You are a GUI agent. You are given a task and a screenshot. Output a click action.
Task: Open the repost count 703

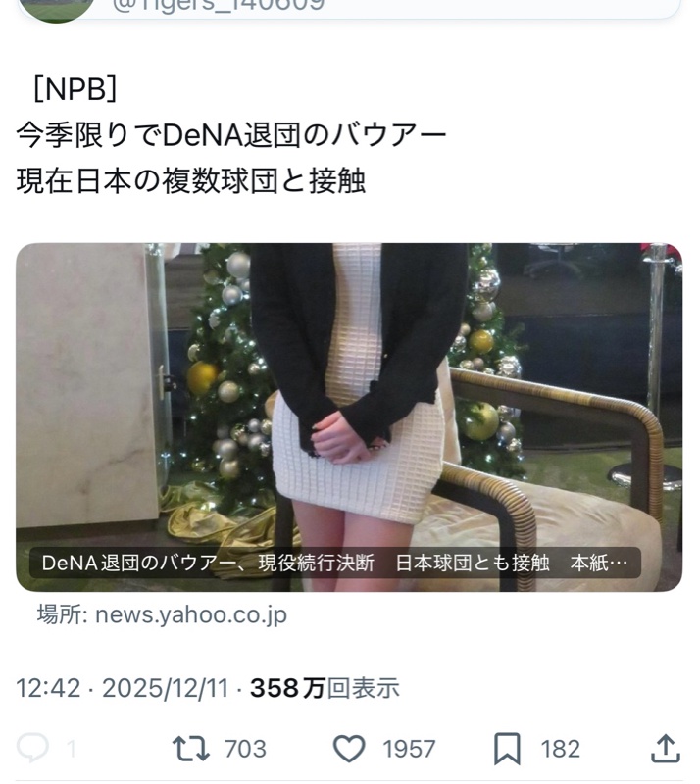click(245, 749)
